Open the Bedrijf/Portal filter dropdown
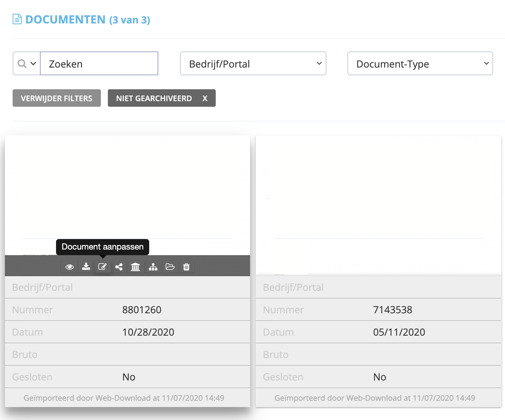The width and height of the screenshot is (505, 420). [x=253, y=63]
